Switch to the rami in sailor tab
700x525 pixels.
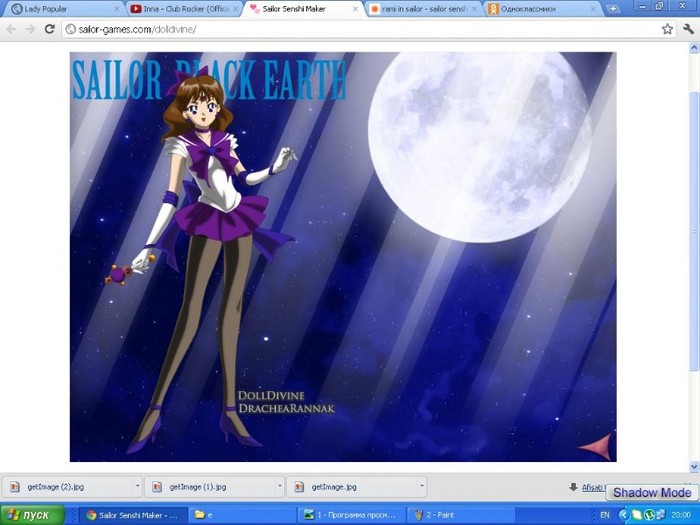coord(415,8)
